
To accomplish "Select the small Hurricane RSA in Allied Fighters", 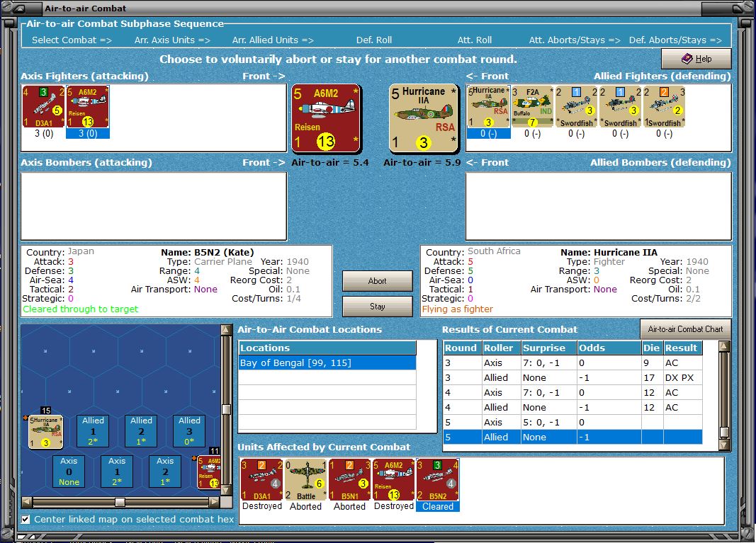I will 488,106.
